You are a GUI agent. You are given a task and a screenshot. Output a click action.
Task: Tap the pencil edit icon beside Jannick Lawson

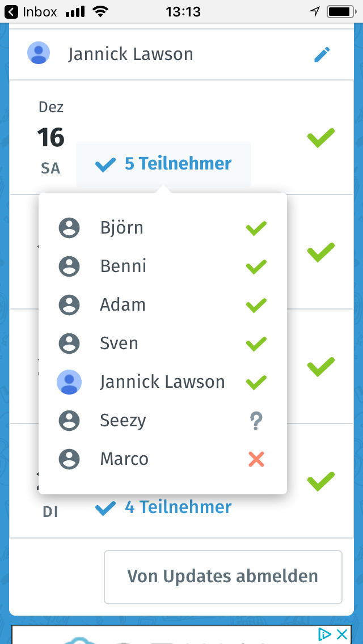coord(322,54)
